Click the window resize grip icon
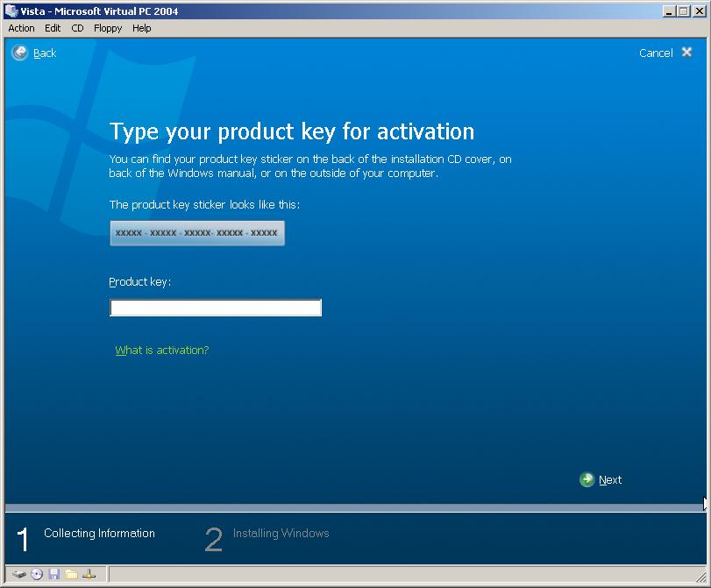Image resolution: width=711 pixels, height=588 pixels. tap(700, 577)
